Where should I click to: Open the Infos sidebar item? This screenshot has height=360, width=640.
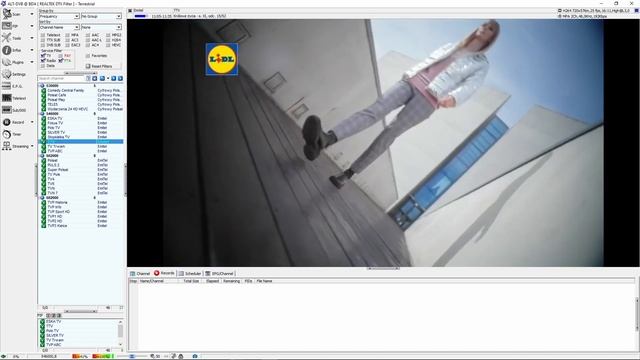coord(11,50)
